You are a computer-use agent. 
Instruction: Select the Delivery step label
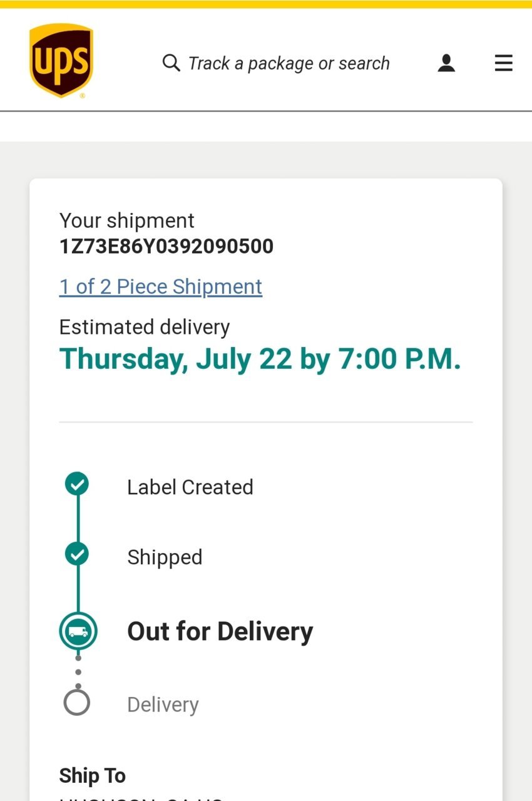[x=163, y=705]
